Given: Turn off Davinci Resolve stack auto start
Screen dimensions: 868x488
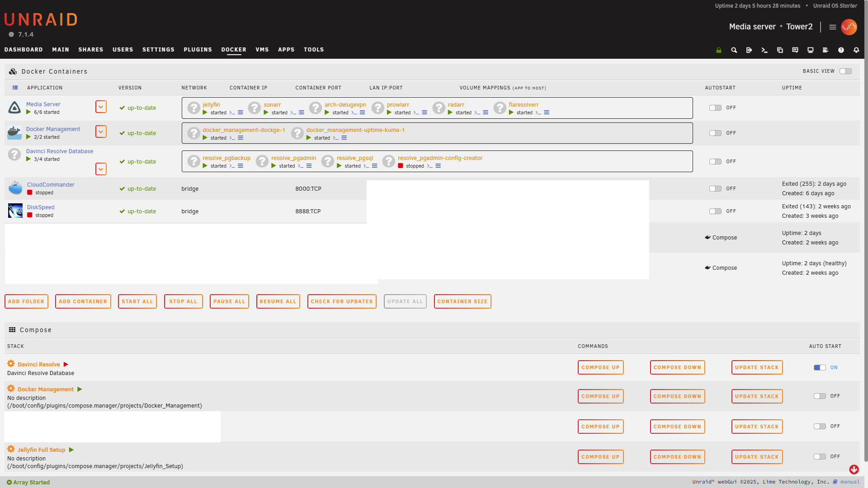Looking at the screenshot, I should pyautogui.click(x=820, y=368).
